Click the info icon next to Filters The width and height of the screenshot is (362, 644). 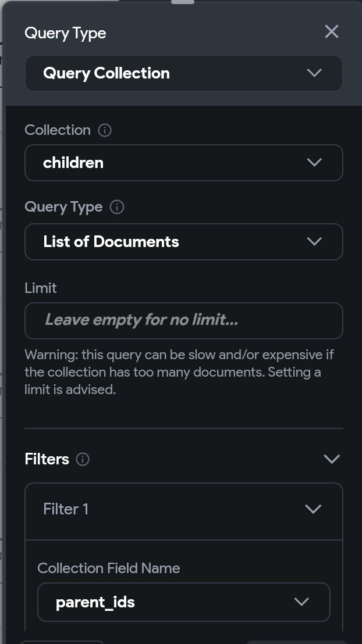tap(83, 459)
